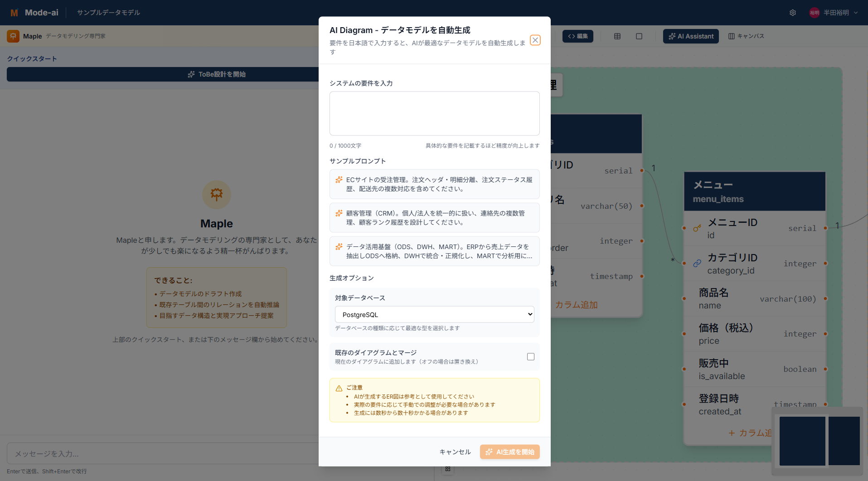Image resolution: width=868 pixels, height=481 pixels.
Task: Choose the 顧客管理 CRM sample prompt
Action: coord(434,218)
